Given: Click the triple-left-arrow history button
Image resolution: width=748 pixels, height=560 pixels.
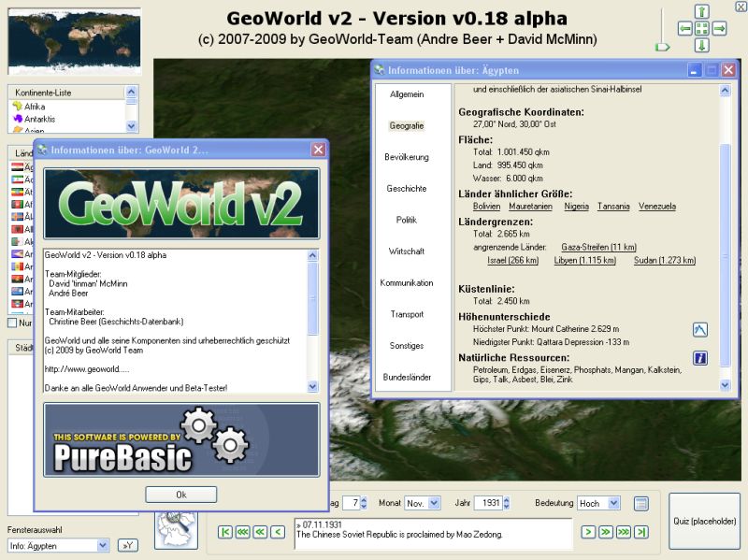Looking at the screenshot, I should [243, 532].
